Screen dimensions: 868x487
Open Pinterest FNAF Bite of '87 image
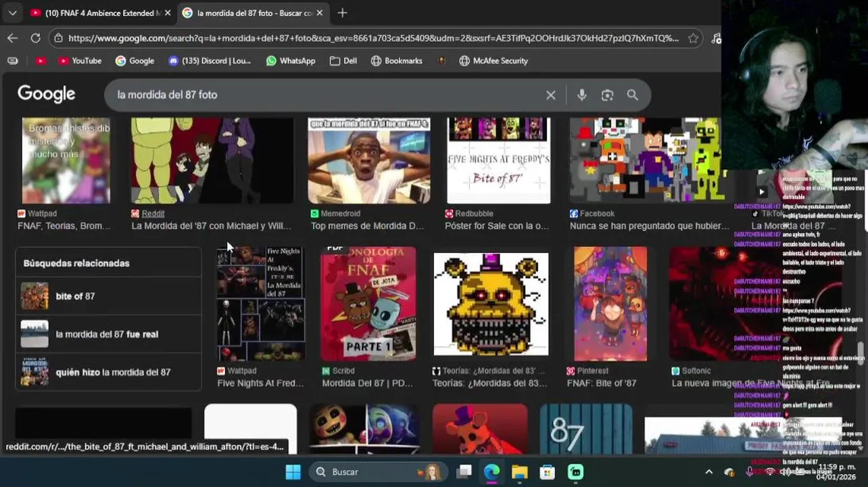pos(610,304)
